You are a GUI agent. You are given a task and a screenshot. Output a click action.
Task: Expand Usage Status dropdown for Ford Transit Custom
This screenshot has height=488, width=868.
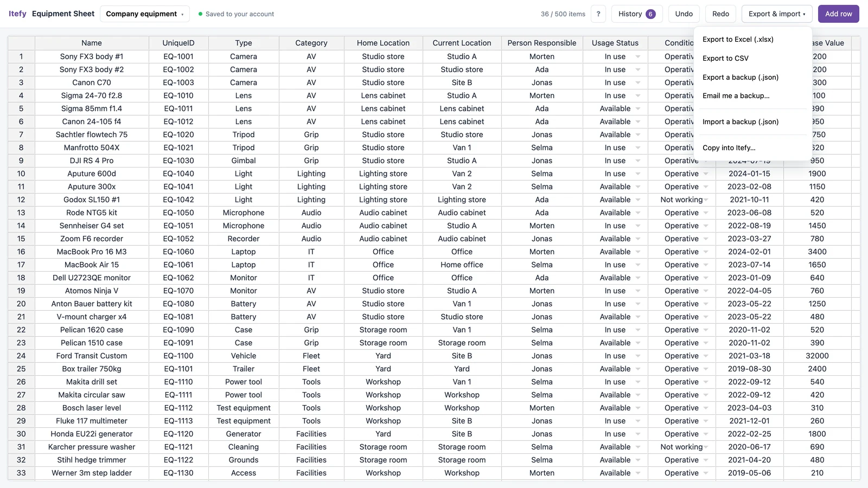coord(638,356)
